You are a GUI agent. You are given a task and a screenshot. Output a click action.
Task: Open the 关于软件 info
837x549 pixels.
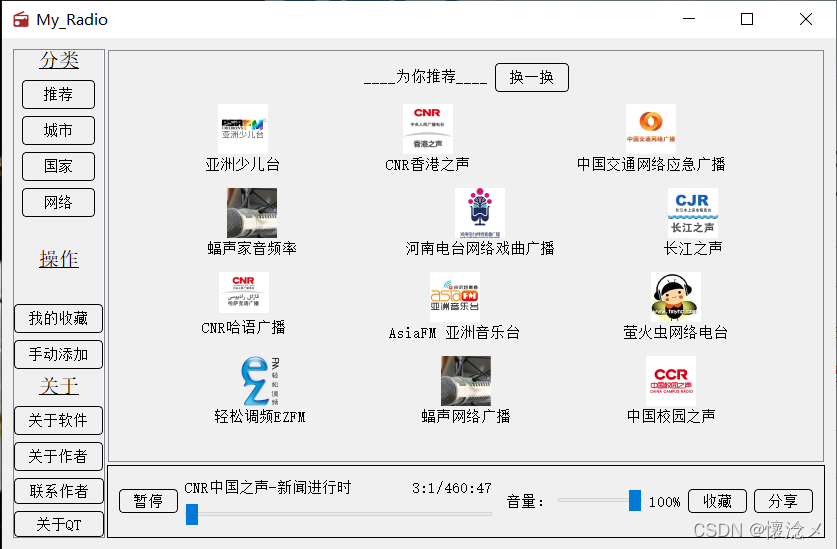(58, 420)
